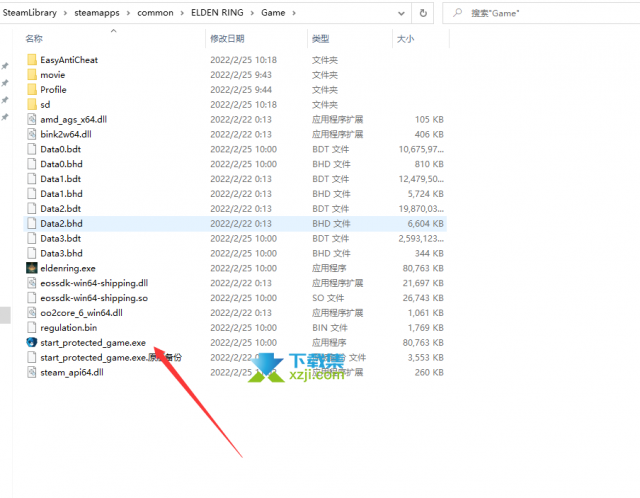640x498 pixels.
Task: Click the search magnifier icon
Action: [458, 13]
